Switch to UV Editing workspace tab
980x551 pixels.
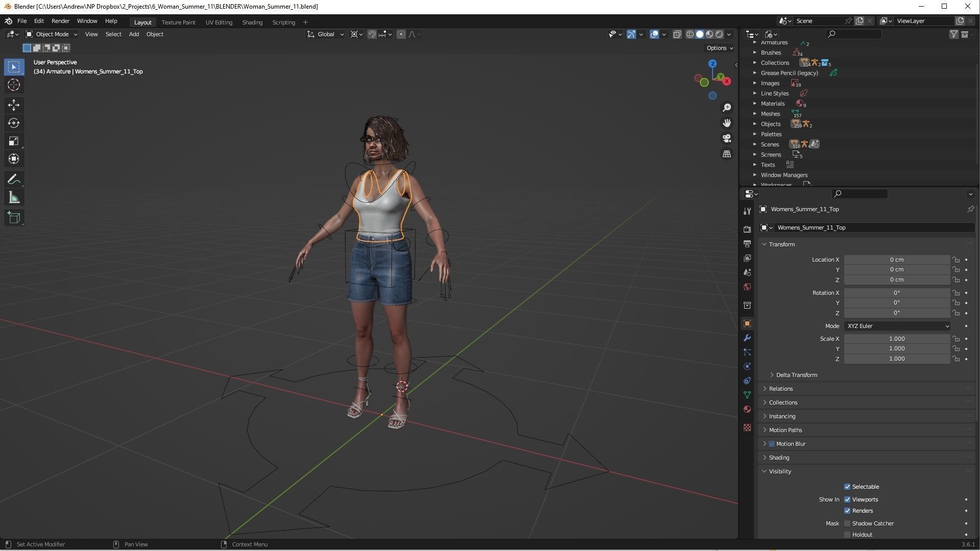(x=218, y=22)
